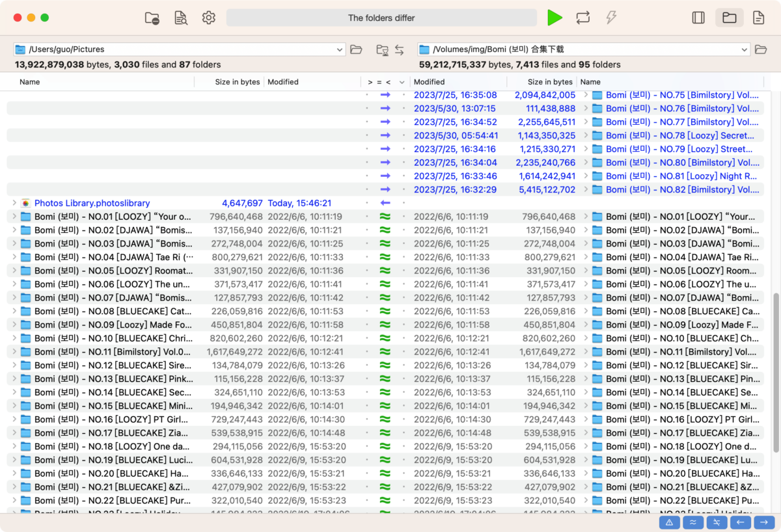781x532 pixels.
Task: Click the lightning bolt quick action icon
Action: click(x=611, y=18)
